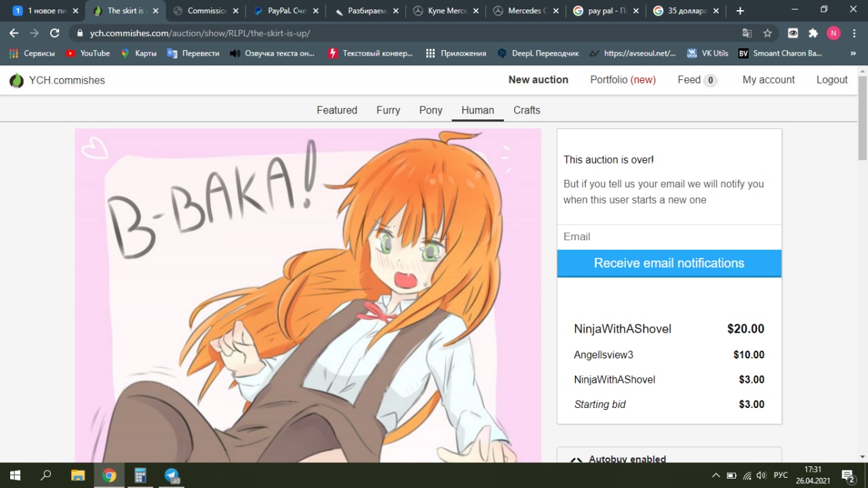Open top bidder NinjaWithAShovel's $20.00 bid
Viewport: 868px width, 488px height.
(669, 329)
